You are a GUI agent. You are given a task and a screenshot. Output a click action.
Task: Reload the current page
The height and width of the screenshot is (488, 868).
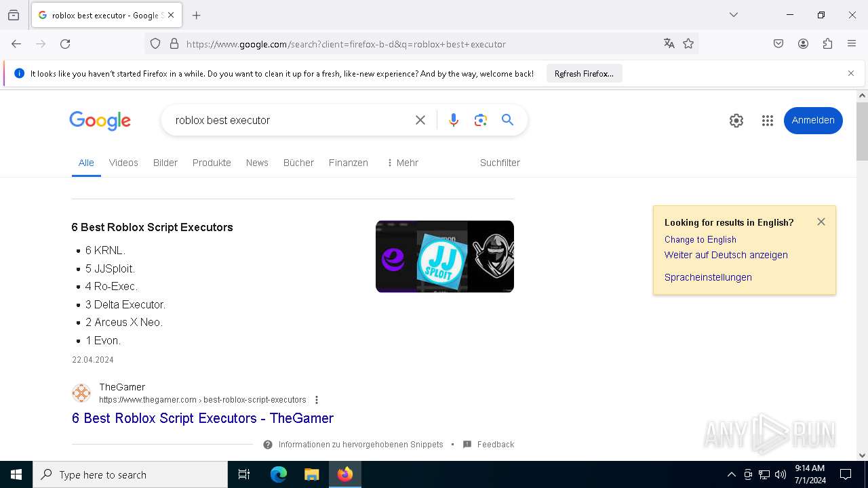[x=65, y=44]
